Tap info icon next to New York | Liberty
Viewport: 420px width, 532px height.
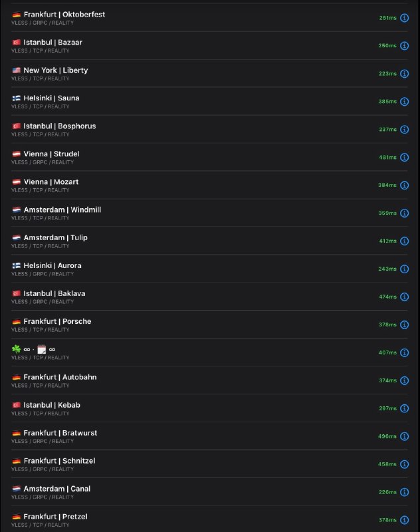pos(404,74)
